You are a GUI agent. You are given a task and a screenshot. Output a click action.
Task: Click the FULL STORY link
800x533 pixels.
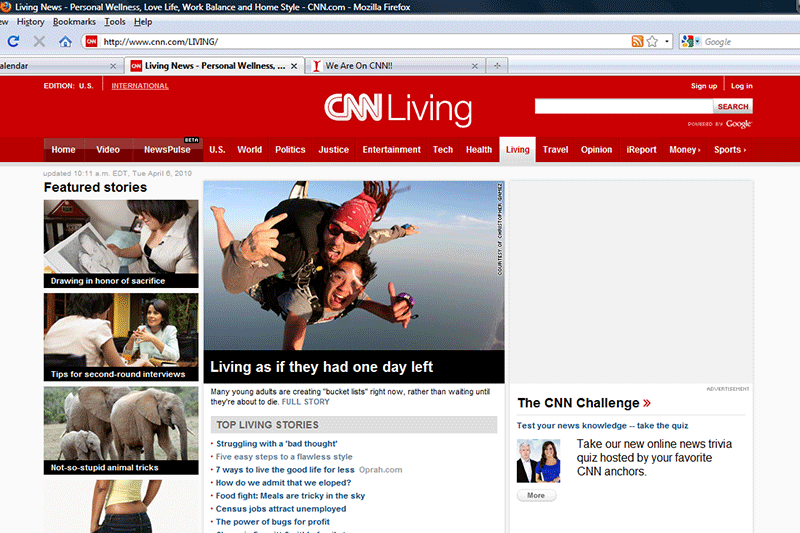[x=306, y=402]
